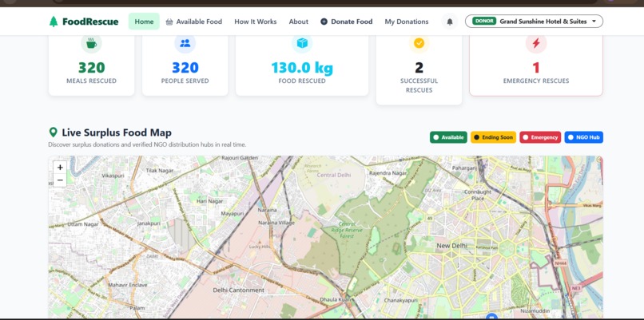Click the Emergency Rescues lightning icon

click(x=536, y=43)
